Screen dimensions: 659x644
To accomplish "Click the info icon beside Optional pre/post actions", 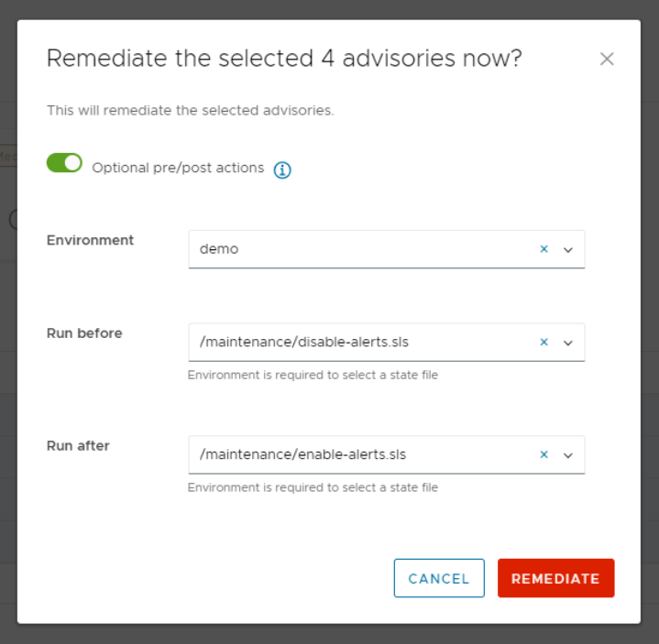I will 282,169.
